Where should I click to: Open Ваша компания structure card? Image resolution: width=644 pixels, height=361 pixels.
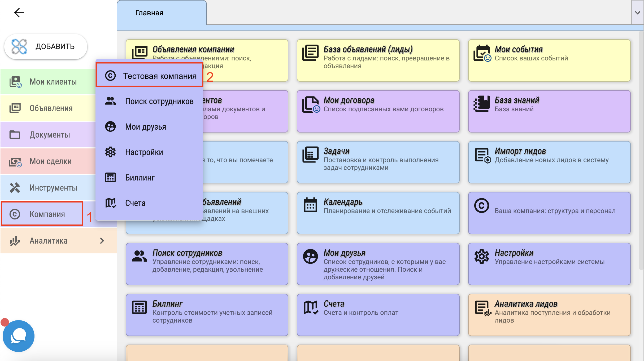(x=549, y=213)
